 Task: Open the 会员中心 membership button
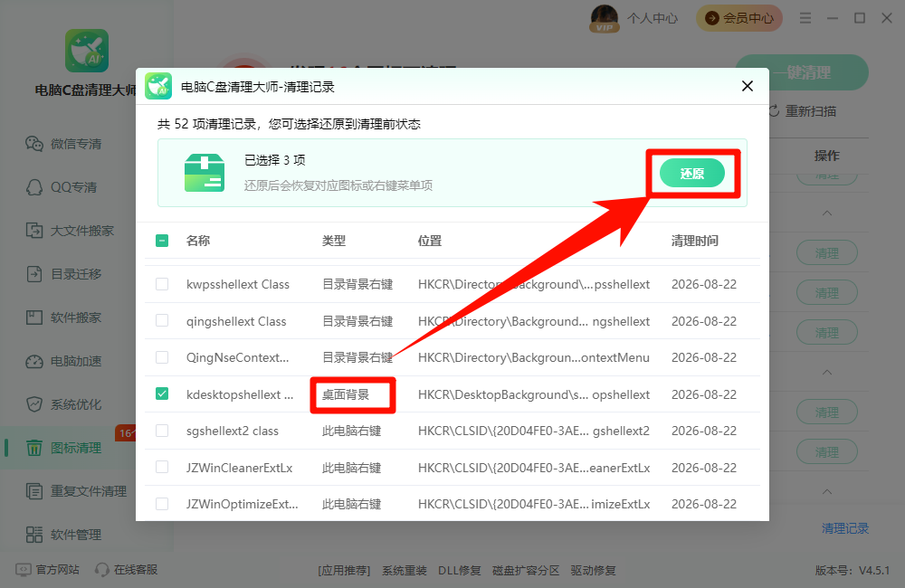[x=739, y=18]
